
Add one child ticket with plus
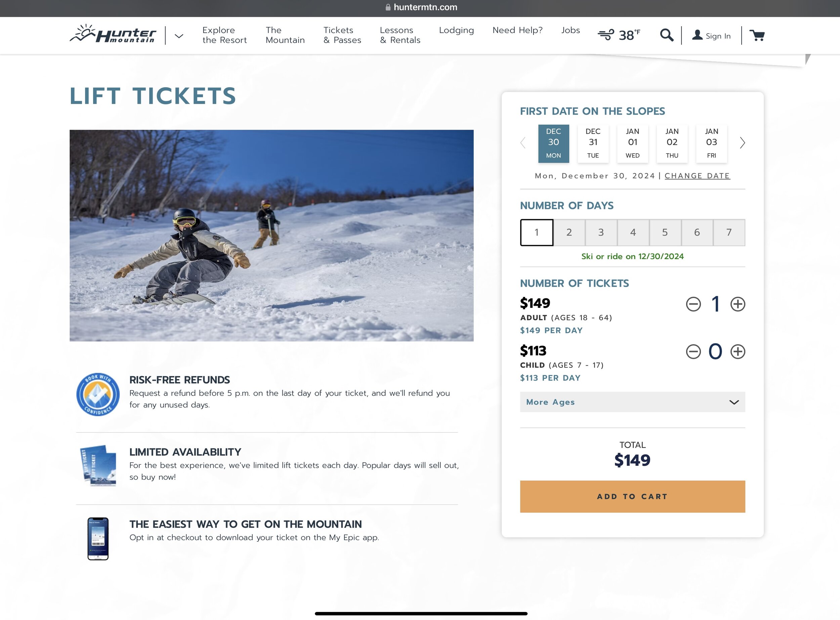tap(738, 352)
